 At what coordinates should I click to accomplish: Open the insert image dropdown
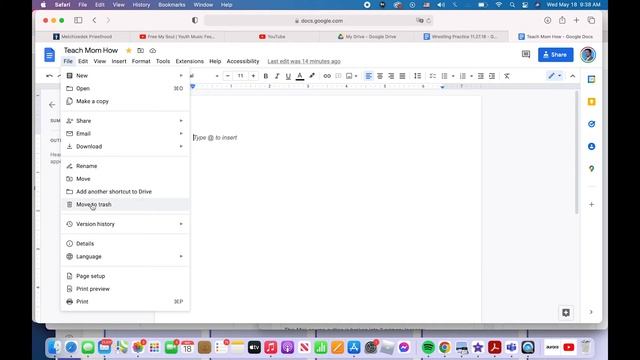(351, 76)
